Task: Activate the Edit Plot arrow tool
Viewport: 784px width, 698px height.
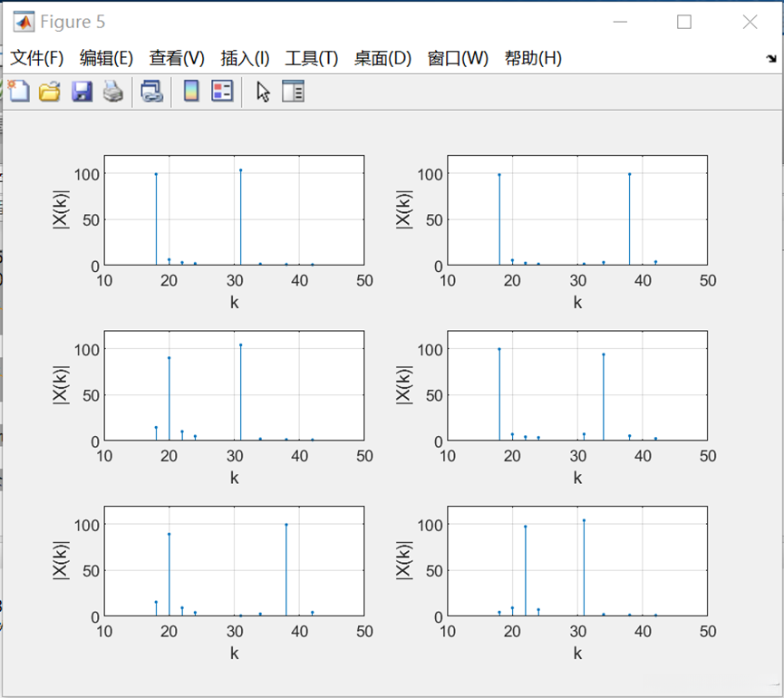Action: point(263,92)
